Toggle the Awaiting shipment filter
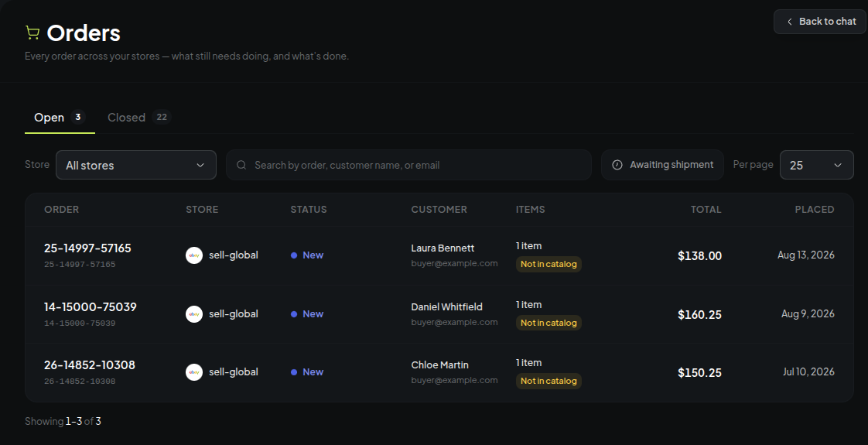 662,165
